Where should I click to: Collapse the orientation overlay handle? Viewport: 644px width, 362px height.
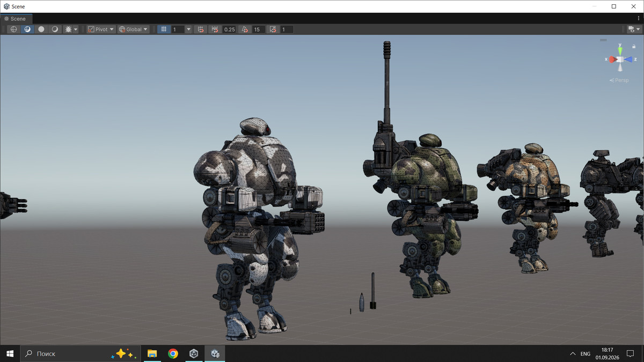click(604, 40)
